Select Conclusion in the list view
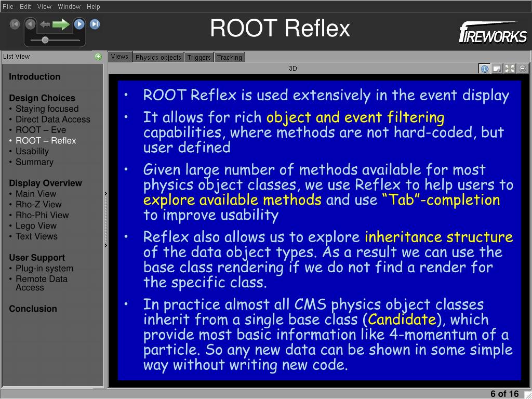 click(33, 309)
